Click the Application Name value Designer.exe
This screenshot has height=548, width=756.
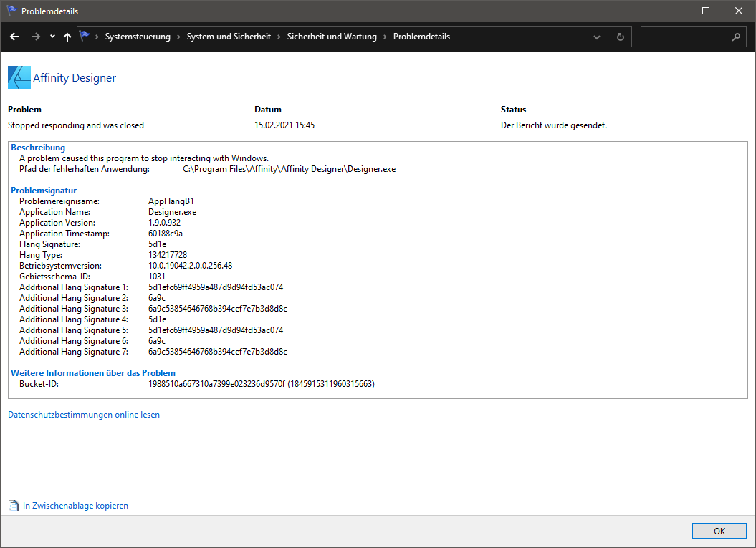pos(172,212)
